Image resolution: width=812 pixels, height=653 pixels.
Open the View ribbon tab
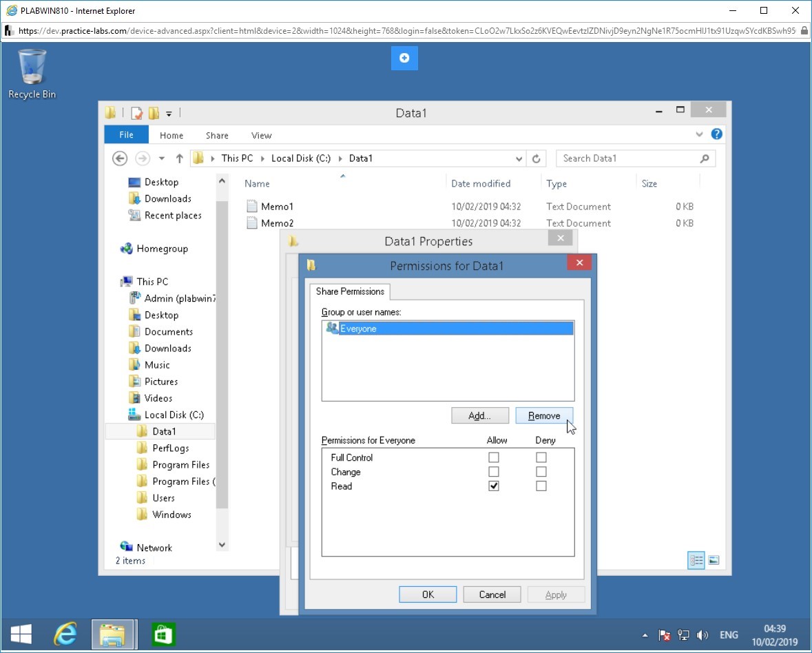[x=262, y=135]
